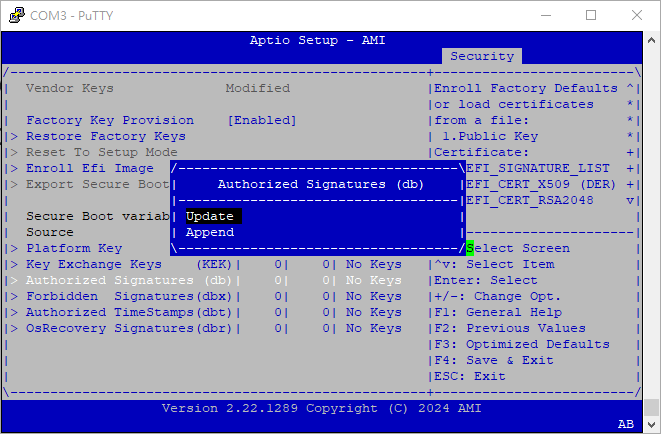
Task: Click the ^v: Select Item help line
Action: coord(494,264)
